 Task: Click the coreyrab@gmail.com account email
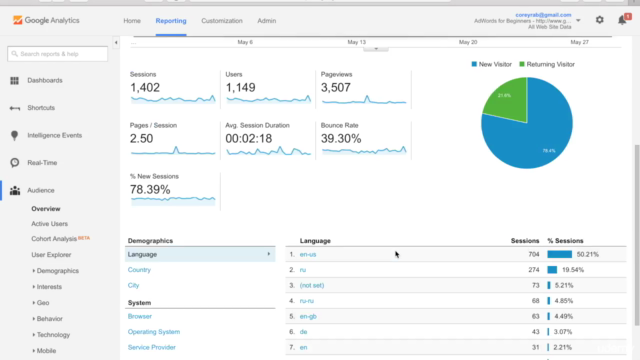pos(543,15)
